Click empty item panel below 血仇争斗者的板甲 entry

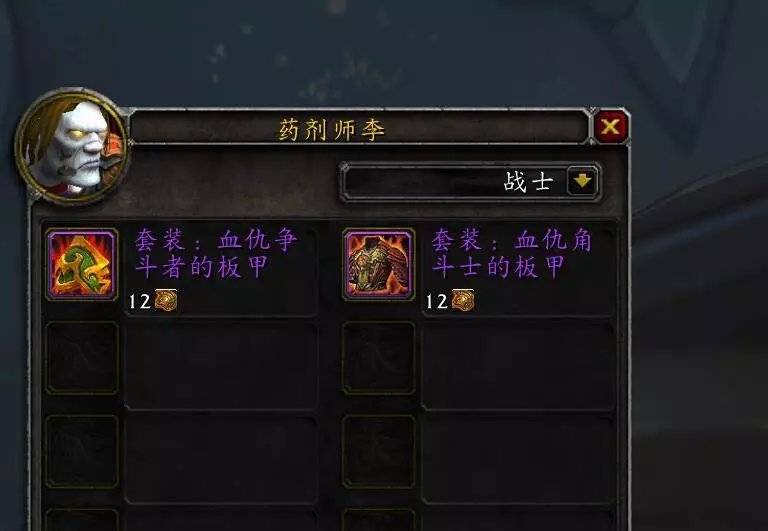tap(221, 365)
